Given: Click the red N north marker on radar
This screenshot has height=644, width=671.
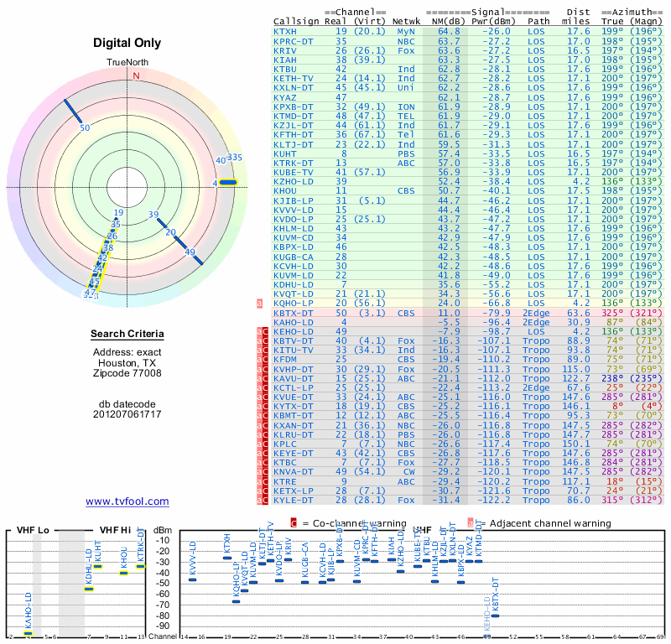Looking at the screenshot, I should coord(136,75).
